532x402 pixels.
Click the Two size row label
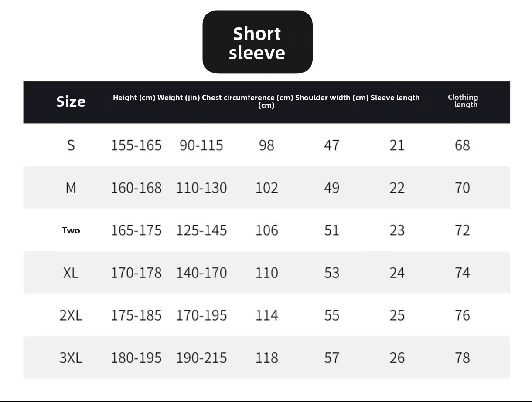coord(71,230)
